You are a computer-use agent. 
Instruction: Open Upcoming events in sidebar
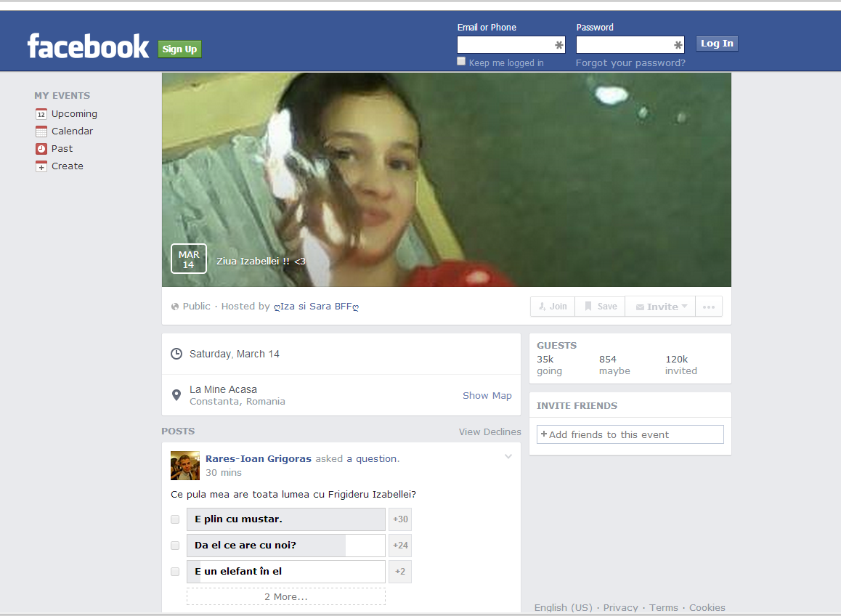pos(73,114)
